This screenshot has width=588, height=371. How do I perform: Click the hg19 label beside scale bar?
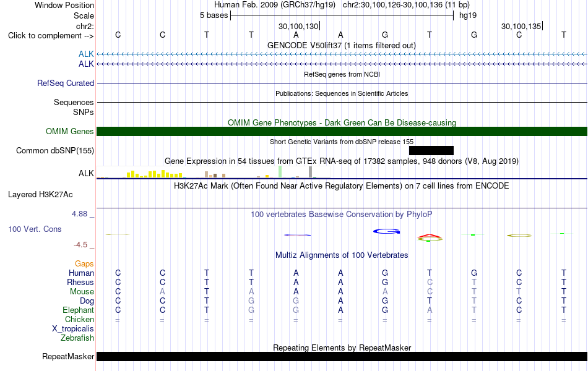(468, 15)
